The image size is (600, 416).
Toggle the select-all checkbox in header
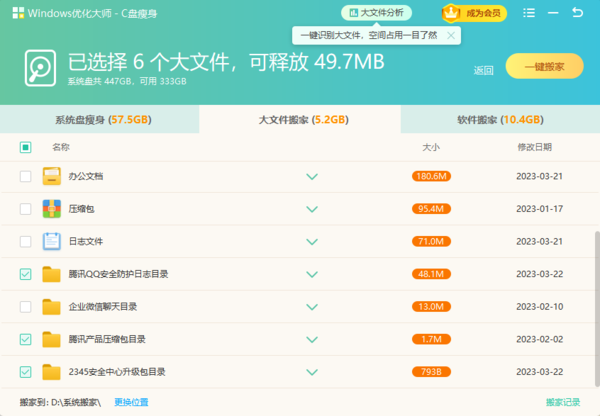click(26, 147)
